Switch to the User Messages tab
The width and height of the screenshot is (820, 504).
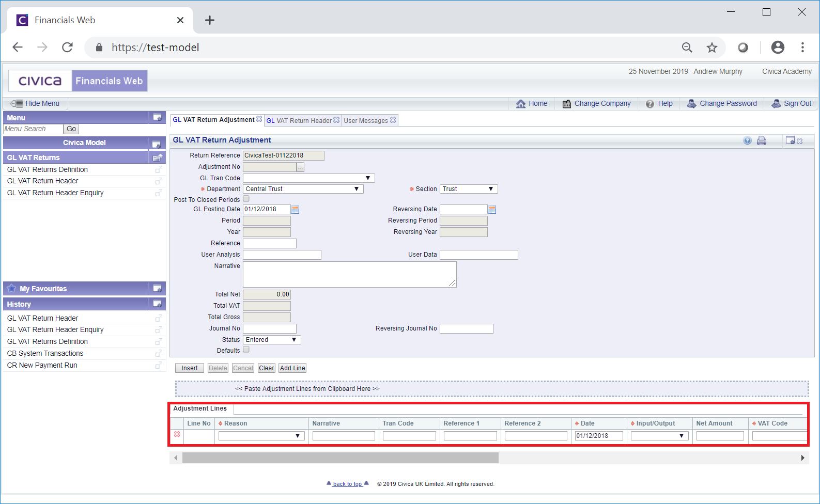click(x=366, y=120)
